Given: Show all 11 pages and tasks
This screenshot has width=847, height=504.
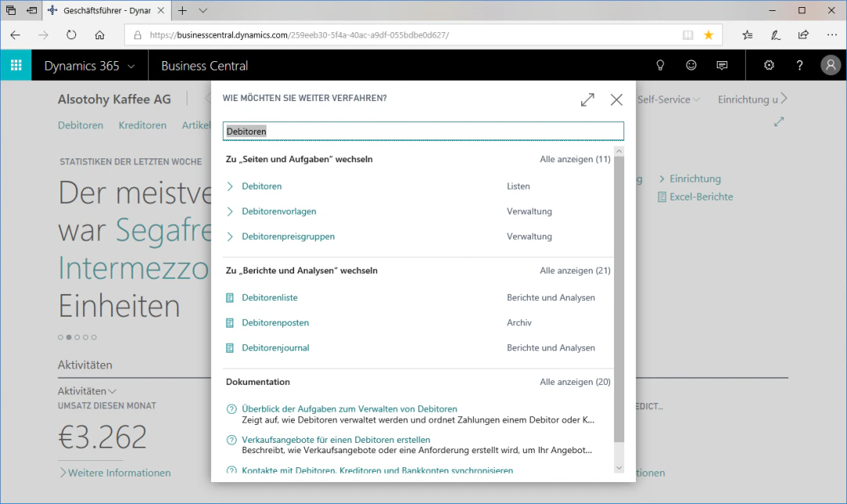Looking at the screenshot, I should click(x=575, y=159).
